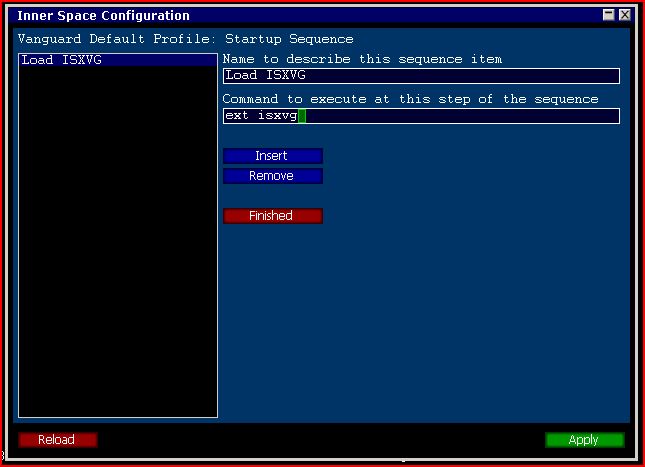Focus the command input containing ext isxvg
The image size is (645, 467).
click(x=421, y=116)
